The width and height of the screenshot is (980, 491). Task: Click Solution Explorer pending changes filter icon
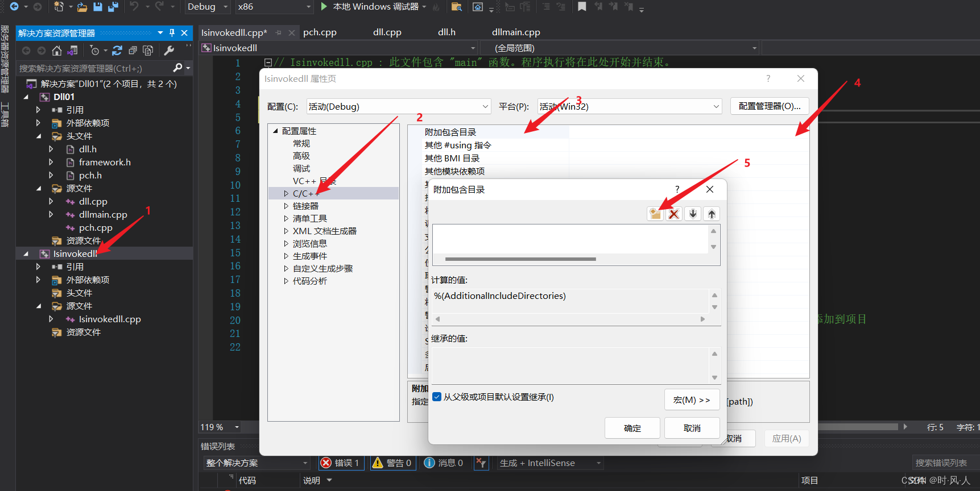(x=95, y=51)
